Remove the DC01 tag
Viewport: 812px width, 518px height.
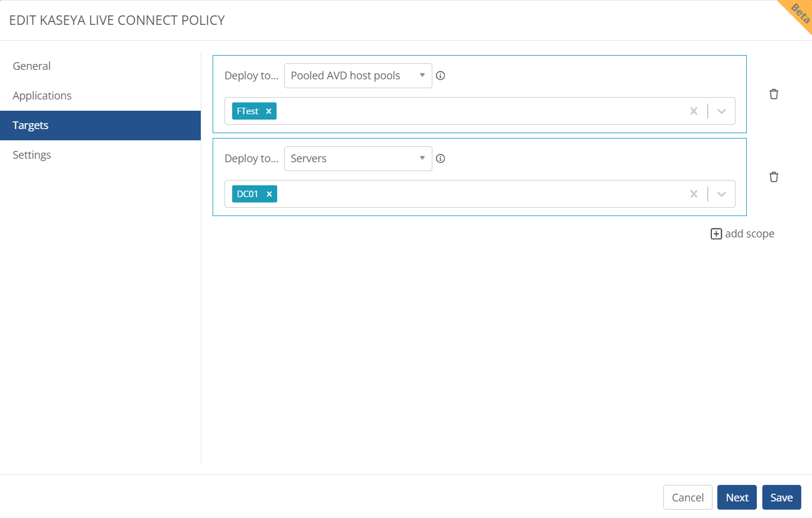coord(269,194)
